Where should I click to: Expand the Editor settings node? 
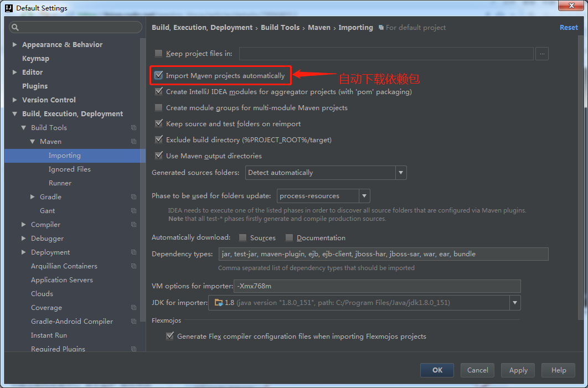click(x=14, y=73)
